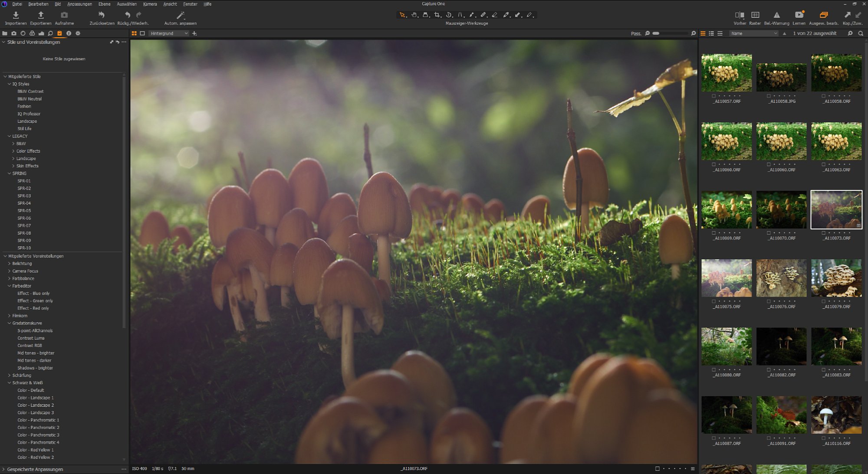
Task: Open the Library folder tool tab
Action: pyautogui.click(x=5, y=33)
